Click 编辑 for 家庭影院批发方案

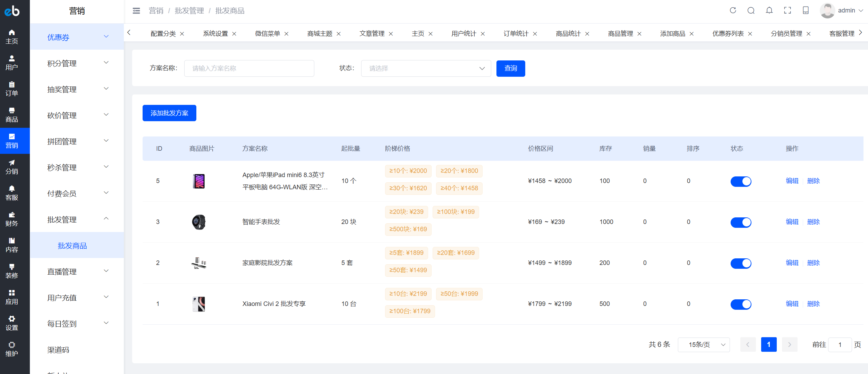point(792,263)
